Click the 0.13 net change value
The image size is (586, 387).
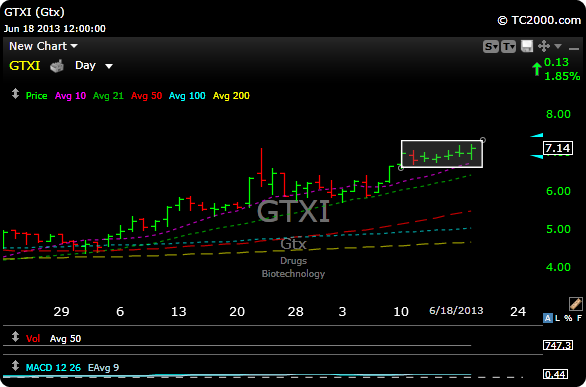click(556, 62)
